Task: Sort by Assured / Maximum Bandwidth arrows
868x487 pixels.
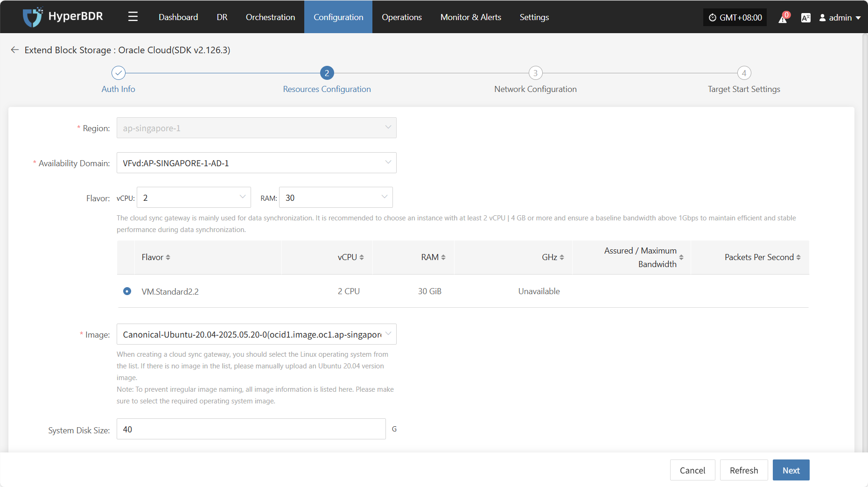Action: [x=681, y=257]
